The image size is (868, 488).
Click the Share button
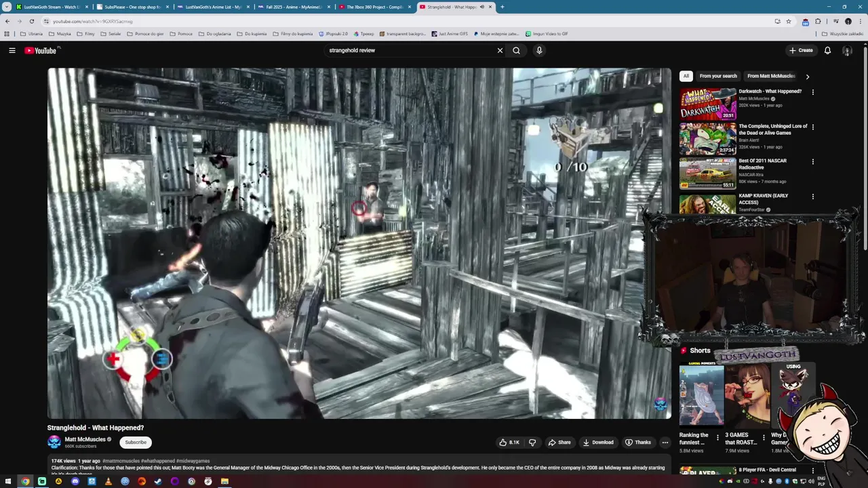[559, 443]
